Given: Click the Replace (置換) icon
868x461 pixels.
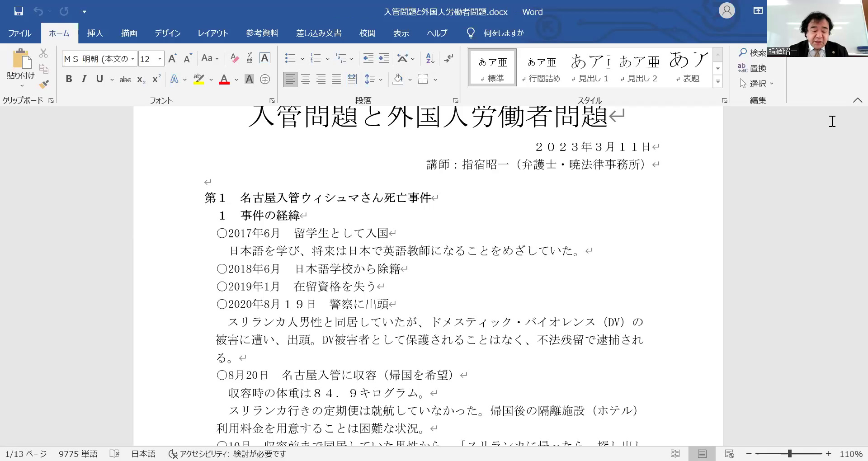Looking at the screenshot, I should pyautogui.click(x=752, y=68).
